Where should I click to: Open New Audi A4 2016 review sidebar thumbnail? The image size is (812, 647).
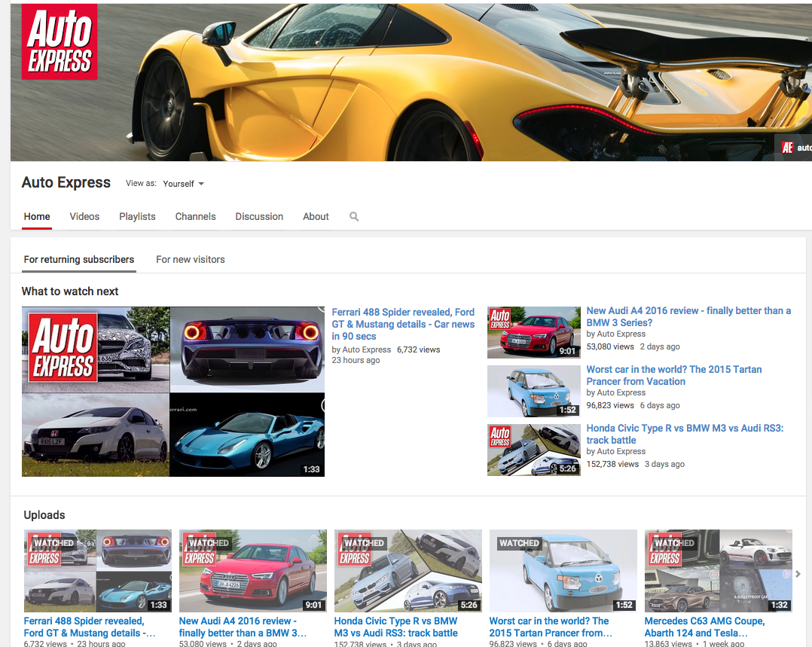[534, 333]
